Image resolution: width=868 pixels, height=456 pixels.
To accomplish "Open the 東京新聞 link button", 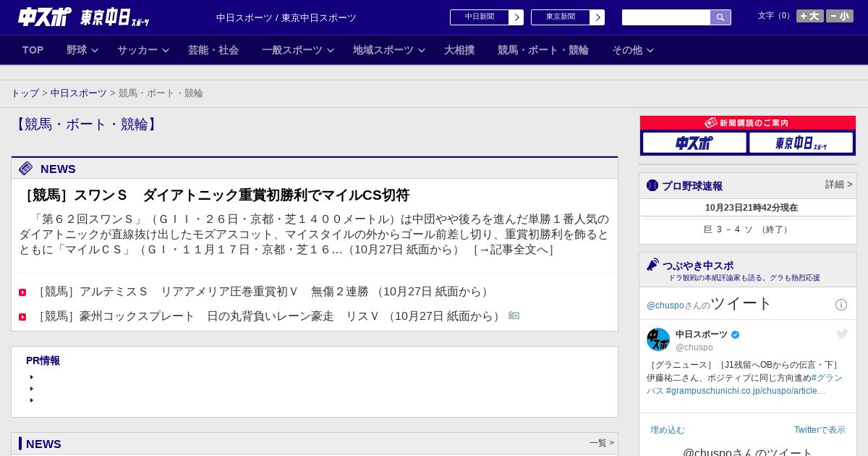I will pyautogui.click(x=561, y=17).
